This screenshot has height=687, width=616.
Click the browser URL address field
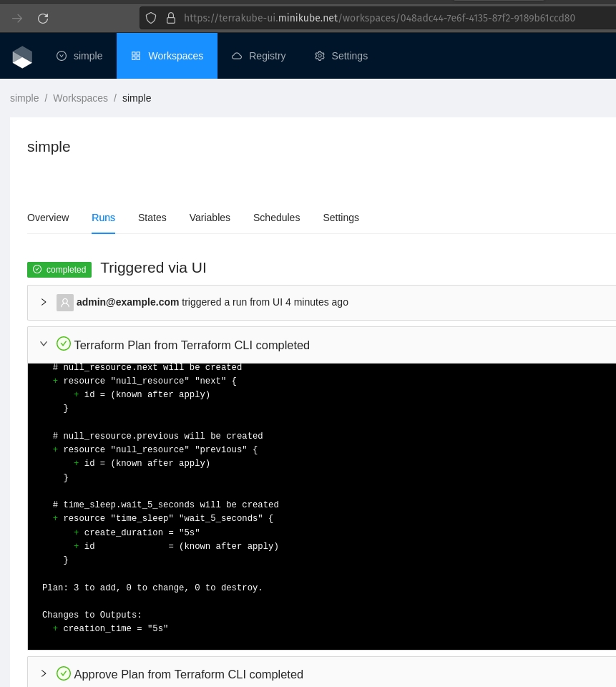point(379,18)
